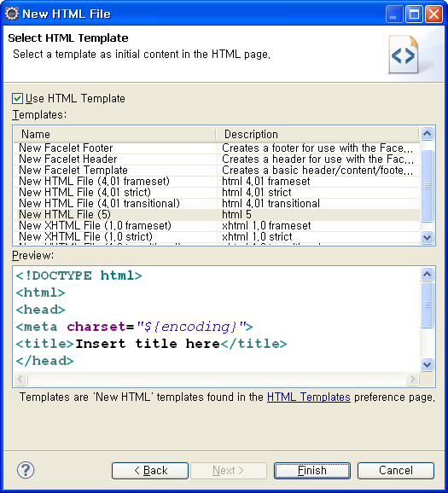The height and width of the screenshot is (493, 448).
Task: Close the dialog with the X button
Action: [x=433, y=14]
